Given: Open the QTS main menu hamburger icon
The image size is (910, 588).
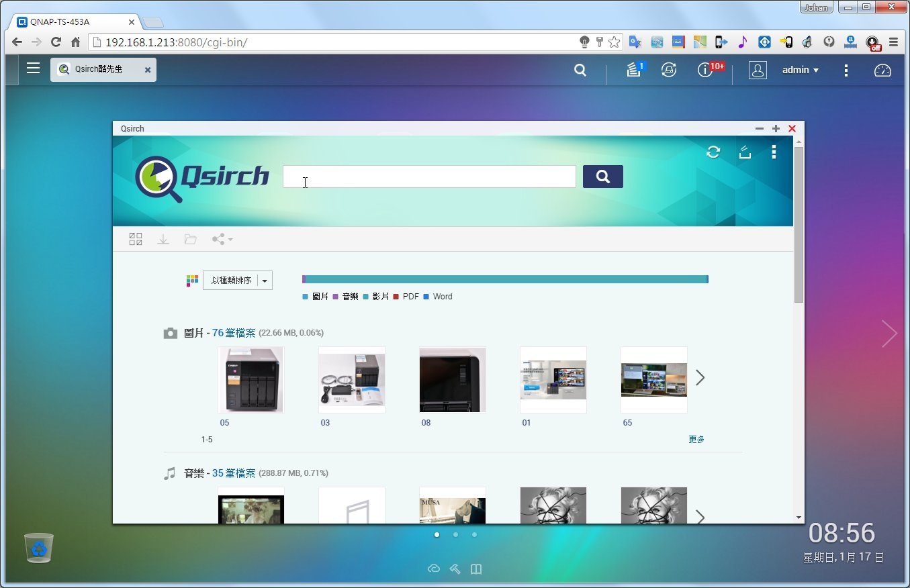Looking at the screenshot, I should click(33, 68).
